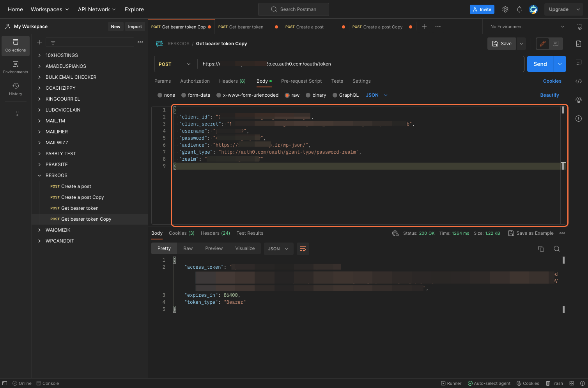Open the History sidebar panel
588x388 pixels.
pos(16,89)
